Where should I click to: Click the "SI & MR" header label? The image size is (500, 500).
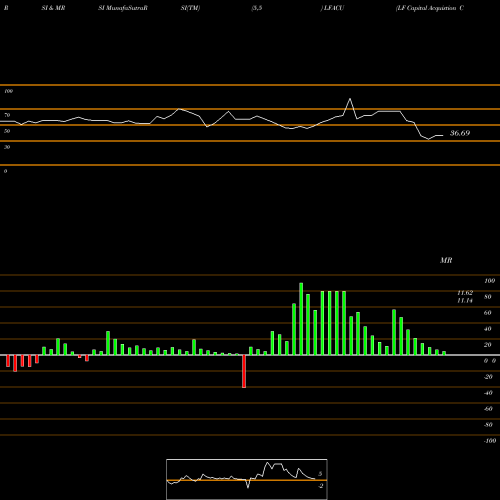click(53, 8)
